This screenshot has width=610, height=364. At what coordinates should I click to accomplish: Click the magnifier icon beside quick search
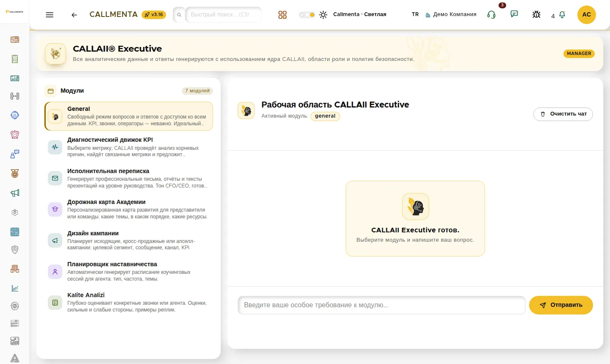[179, 15]
